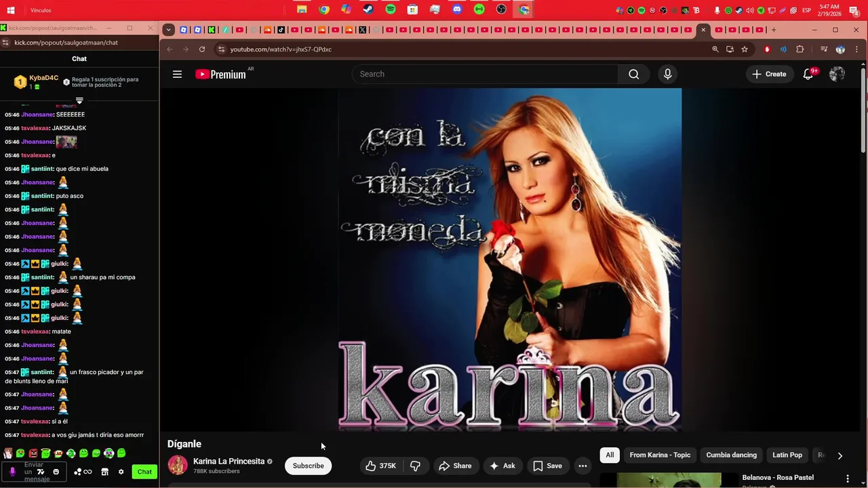This screenshot has width=868, height=488.
Task: Click the 7TV icon in chat input
Action: pyautogui.click(x=41, y=472)
